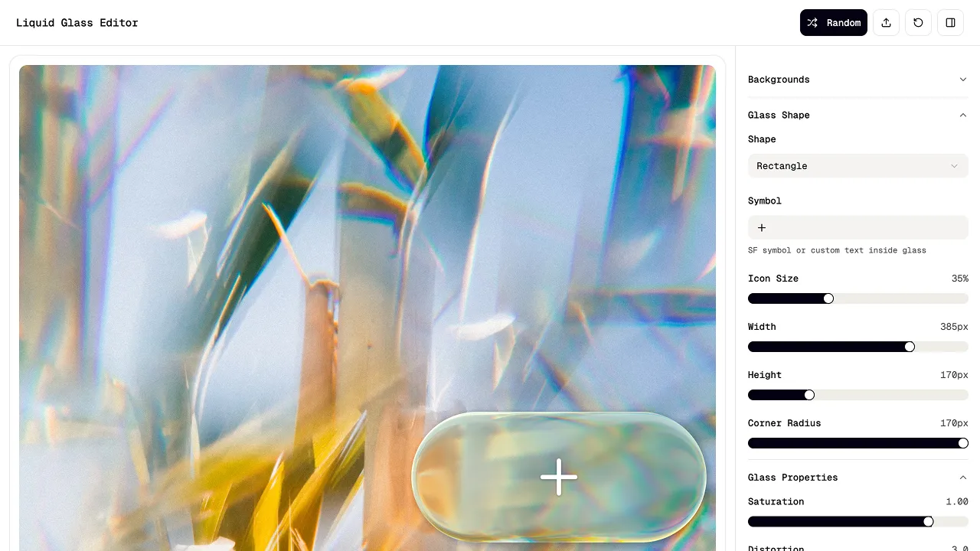Image resolution: width=980 pixels, height=551 pixels.
Task: Click the Corner Radius slider handle
Action: coord(963,443)
